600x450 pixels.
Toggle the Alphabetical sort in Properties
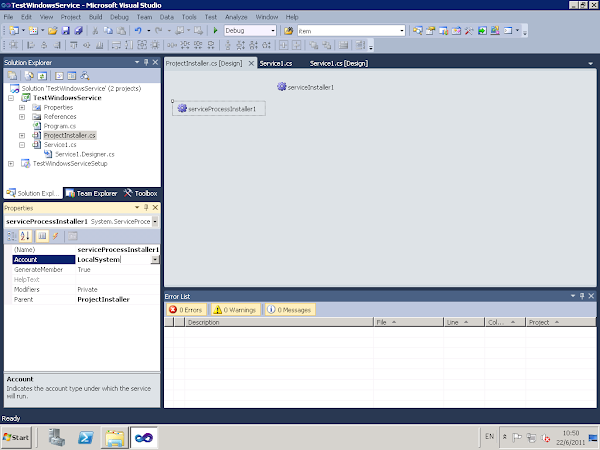pos(25,236)
